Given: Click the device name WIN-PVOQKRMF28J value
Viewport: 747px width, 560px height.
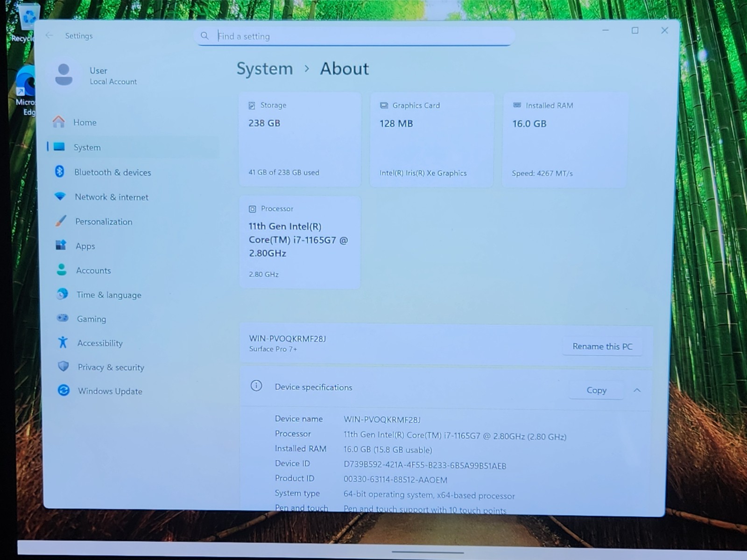Looking at the screenshot, I should [382, 420].
